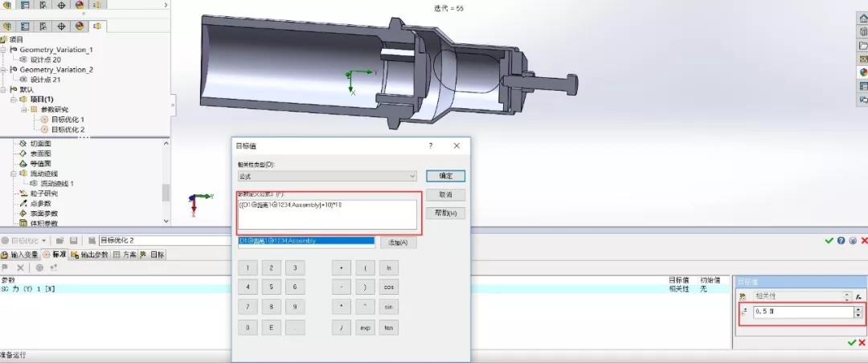The height and width of the screenshot is (363, 868).
Task: Collapse the 参数研究 tree node
Action: [x=24, y=109]
